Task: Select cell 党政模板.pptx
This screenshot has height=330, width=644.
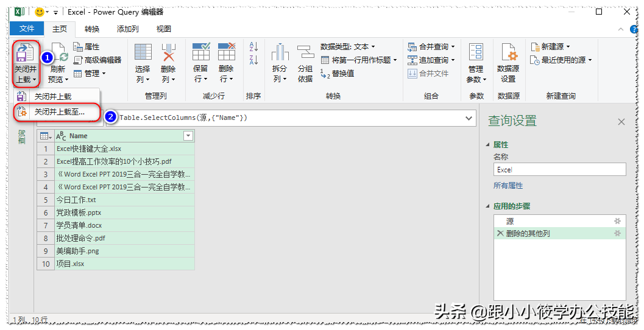Action: (124, 212)
